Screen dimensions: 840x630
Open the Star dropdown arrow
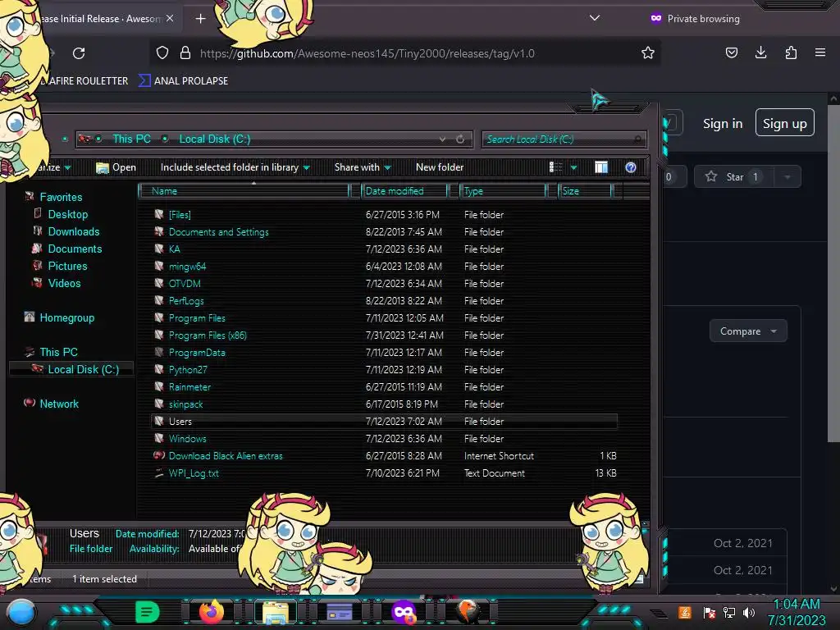787,177
